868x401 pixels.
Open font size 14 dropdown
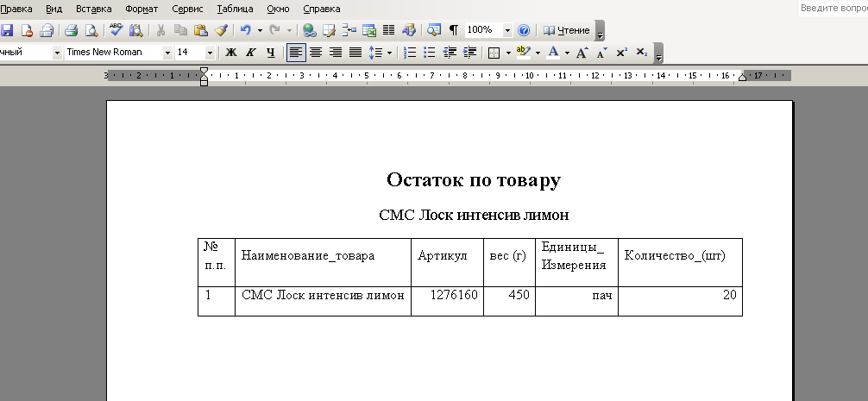[210, 53]
